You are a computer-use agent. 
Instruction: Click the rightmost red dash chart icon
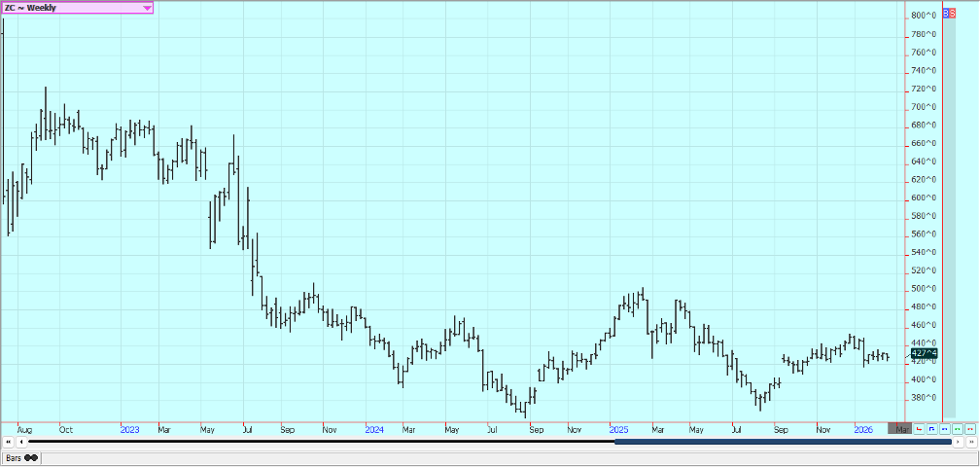click(969, 428)
